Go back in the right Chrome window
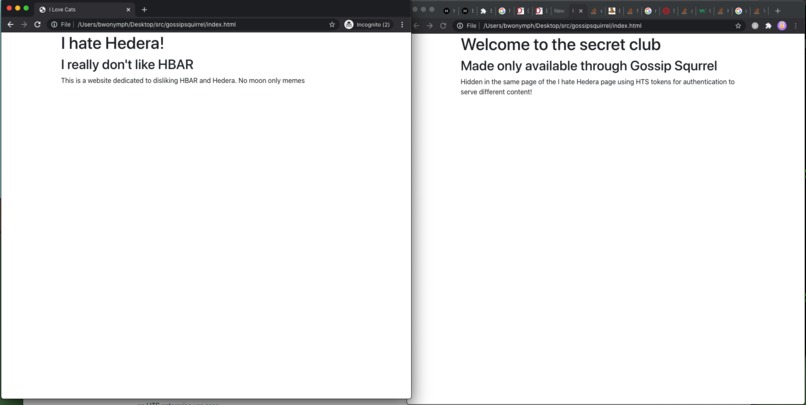This screenshot has height=405, width=806. [416, 26]
